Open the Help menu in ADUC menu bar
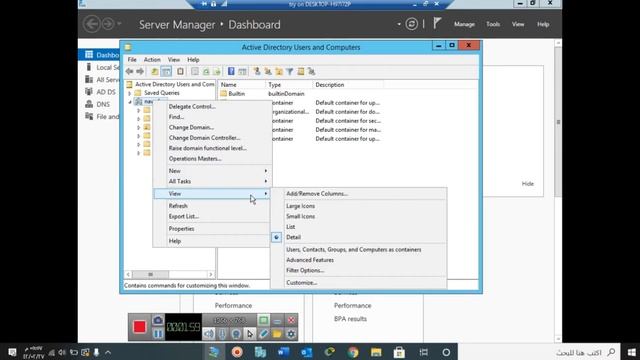Screen dimensions: 640x360 coord(193,60)
